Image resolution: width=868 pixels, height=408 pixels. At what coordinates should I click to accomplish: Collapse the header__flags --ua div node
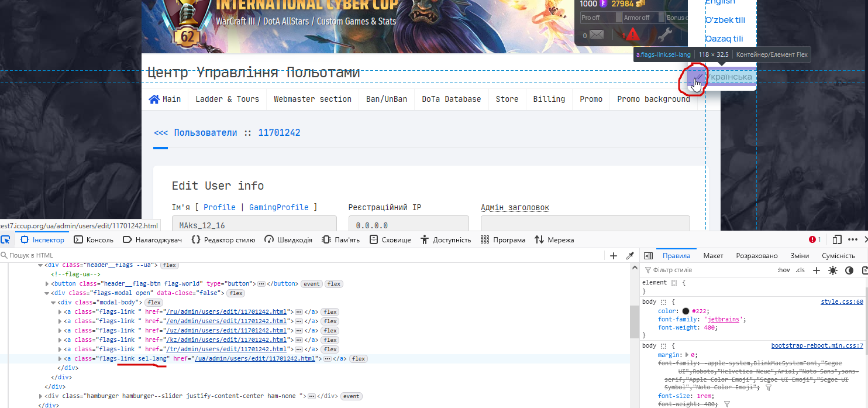[40, 265]
